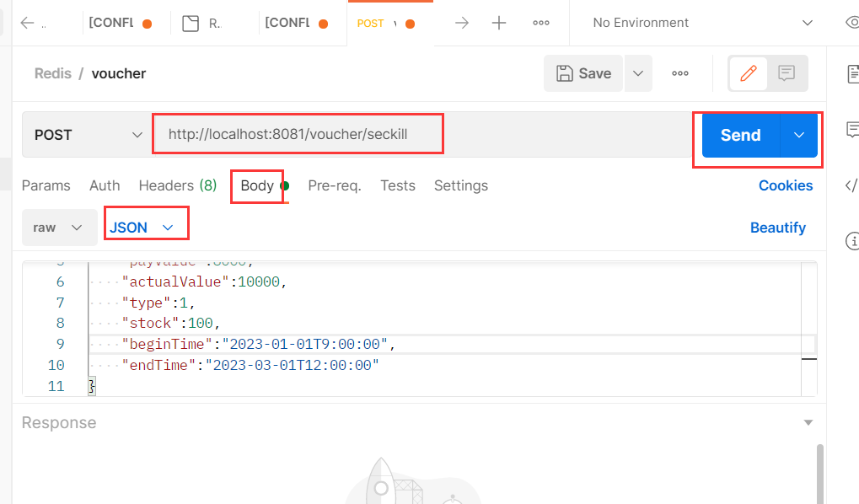The height and width of the screenshot is (504, 859).
Task: Switch to the Headers (8) tab
Action: [x=178, y=185]
